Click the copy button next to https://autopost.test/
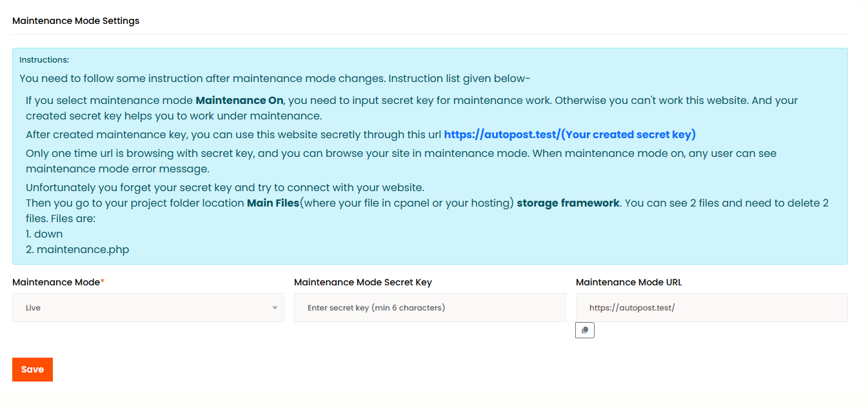The image size is (868, 408). (584, 330)
